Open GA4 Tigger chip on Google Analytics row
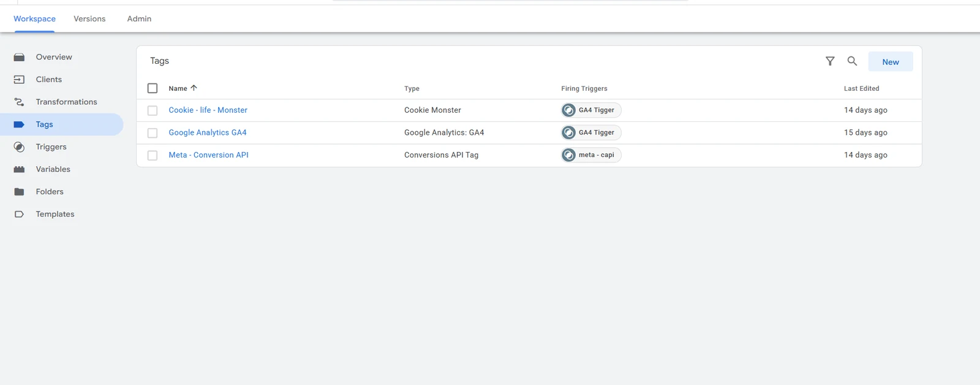Viewport: 980px width, 385px height. (591, 132)
